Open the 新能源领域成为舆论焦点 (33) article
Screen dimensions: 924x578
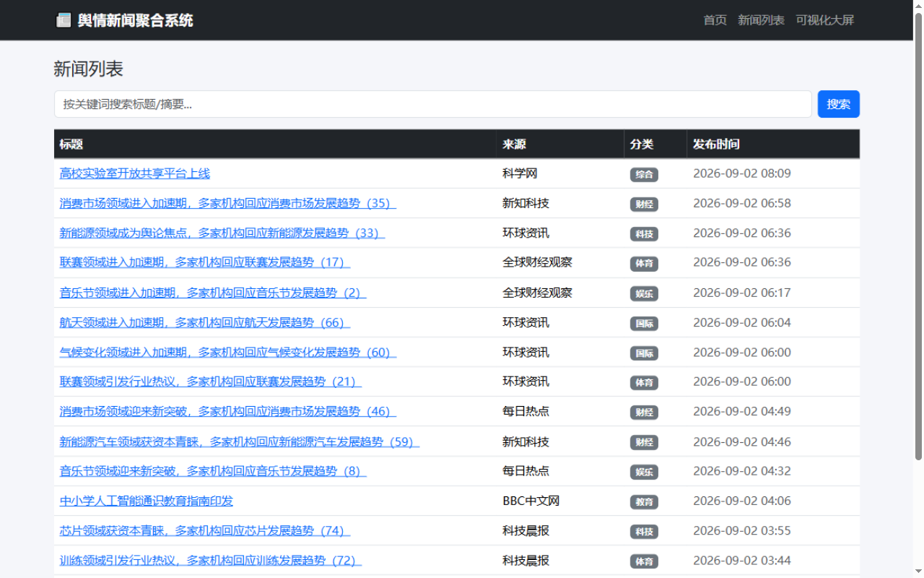point(222,233)
